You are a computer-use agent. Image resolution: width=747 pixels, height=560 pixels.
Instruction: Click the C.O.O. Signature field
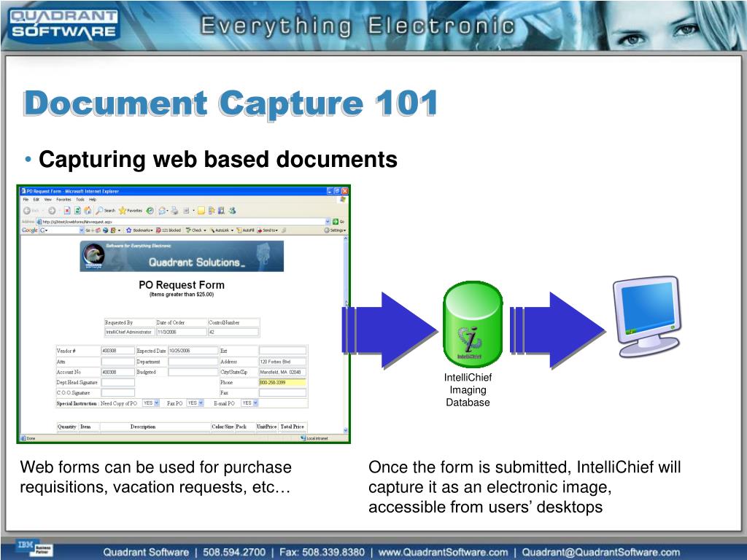point(117,393)
